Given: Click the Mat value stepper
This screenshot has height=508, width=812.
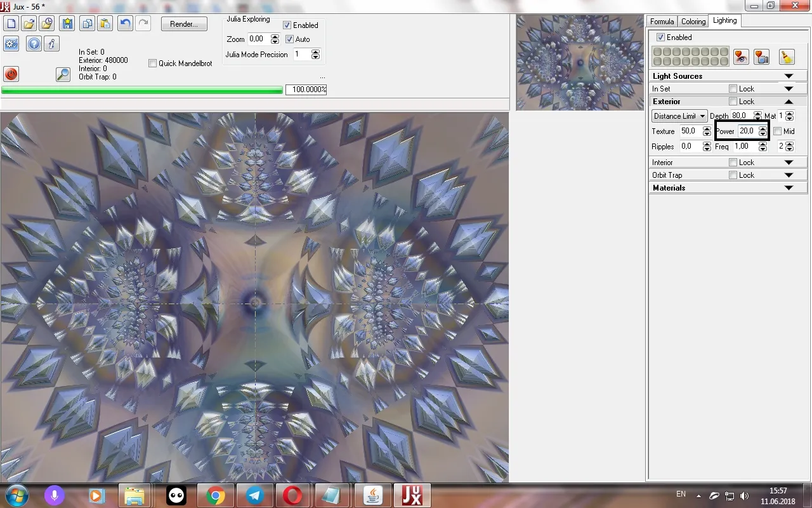Looking at the screenshot, I should pos(789,116).
